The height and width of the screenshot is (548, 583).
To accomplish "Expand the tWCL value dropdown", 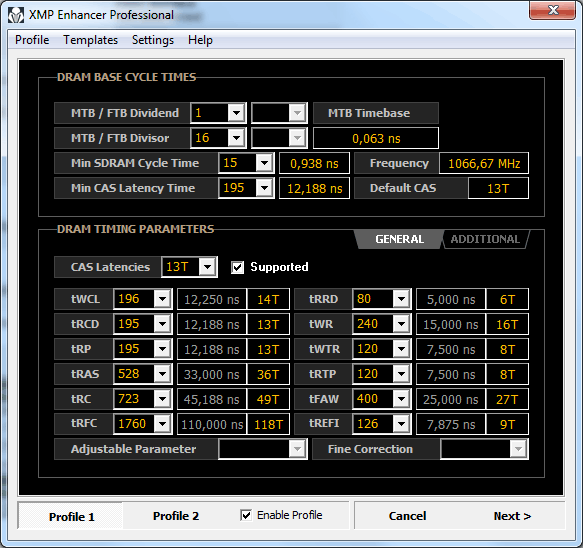I will coord(162,299).
